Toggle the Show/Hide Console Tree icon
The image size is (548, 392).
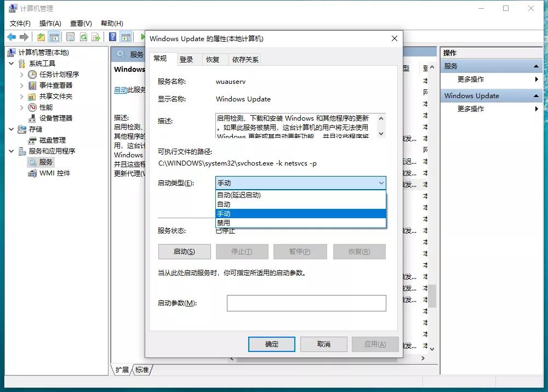click(54, 37)
